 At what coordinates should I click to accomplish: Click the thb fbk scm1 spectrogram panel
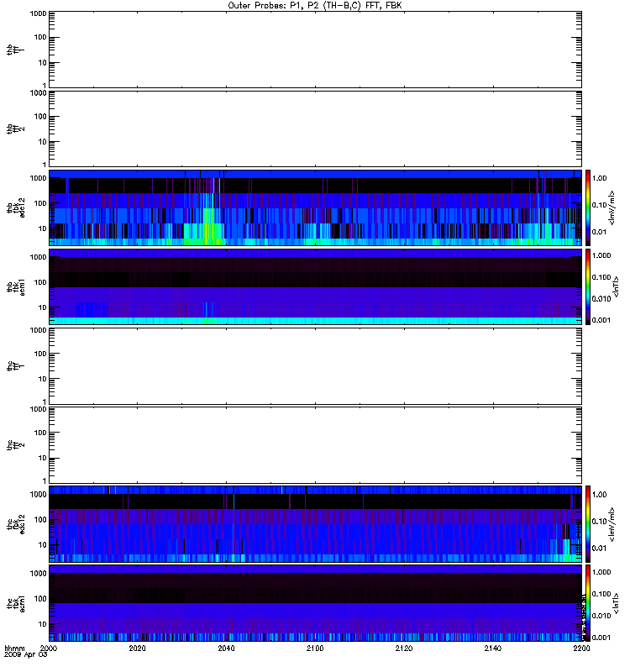click(x=315, y=286)
